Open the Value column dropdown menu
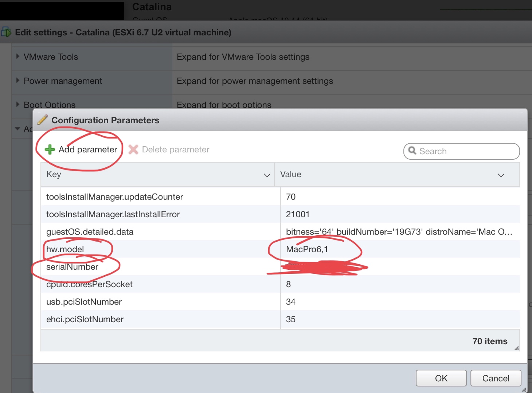Screen dimensions: 532x393 (501, 175)
